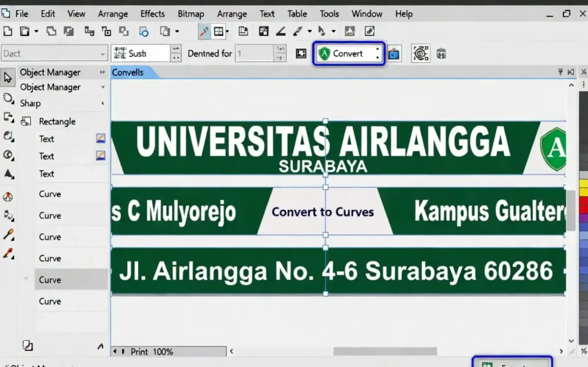
Task: Click the vertical scrollbar thumb
Action: [571, 211]
